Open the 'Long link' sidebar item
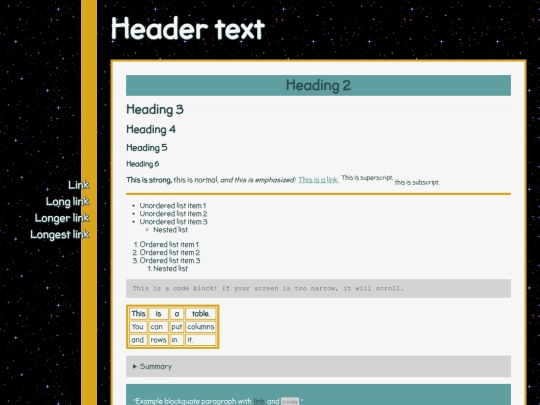The width and height of the screenshot is (540, 405). point(68,201)
